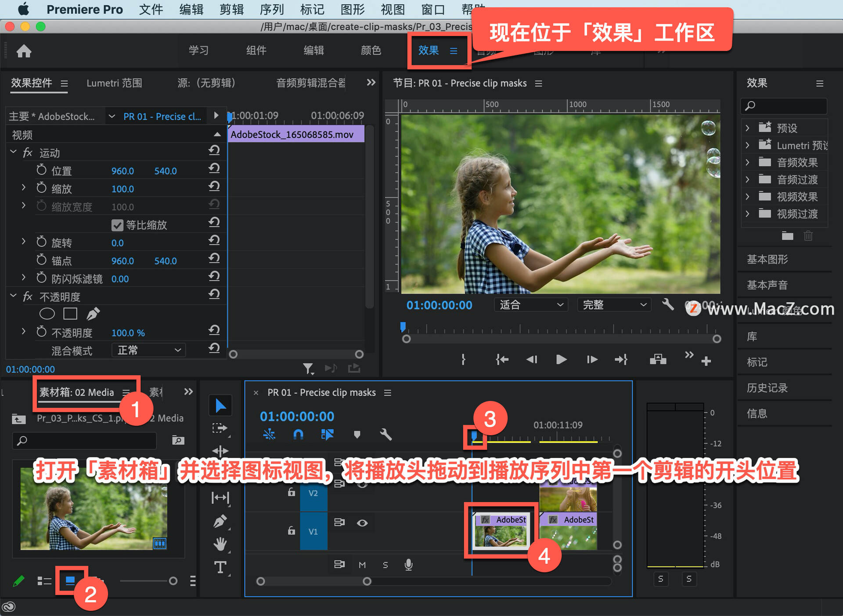The image size is (843, 616).
Task: Open the 序列 menu
Action: (272, 9)
